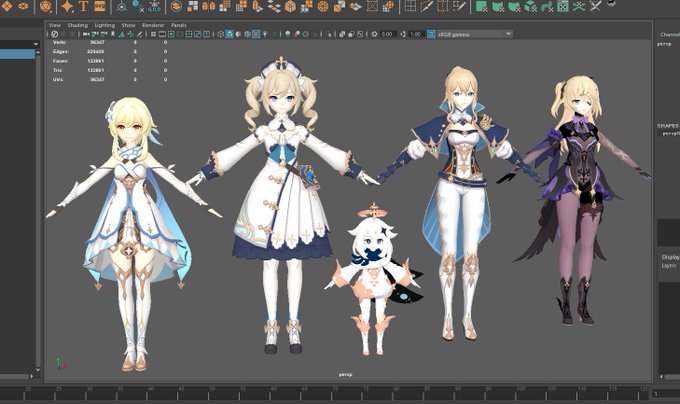Open the Show menu

pos(128,25)
